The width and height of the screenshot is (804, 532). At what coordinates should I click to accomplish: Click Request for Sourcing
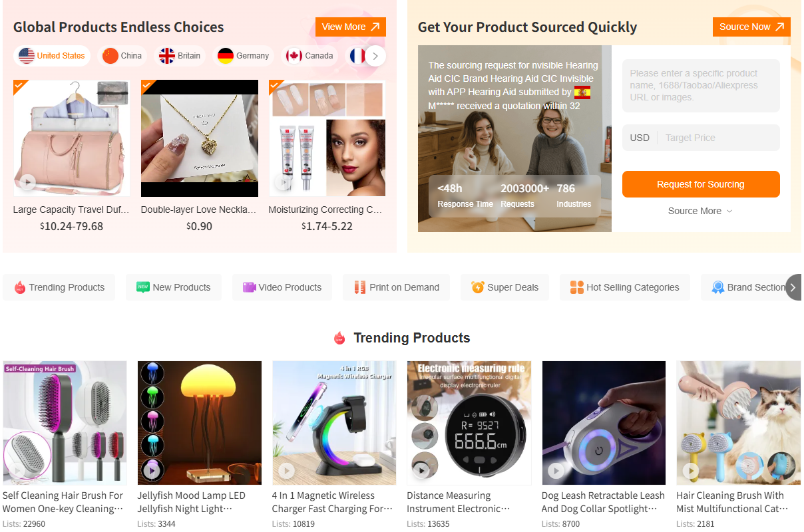pos(700,184)
